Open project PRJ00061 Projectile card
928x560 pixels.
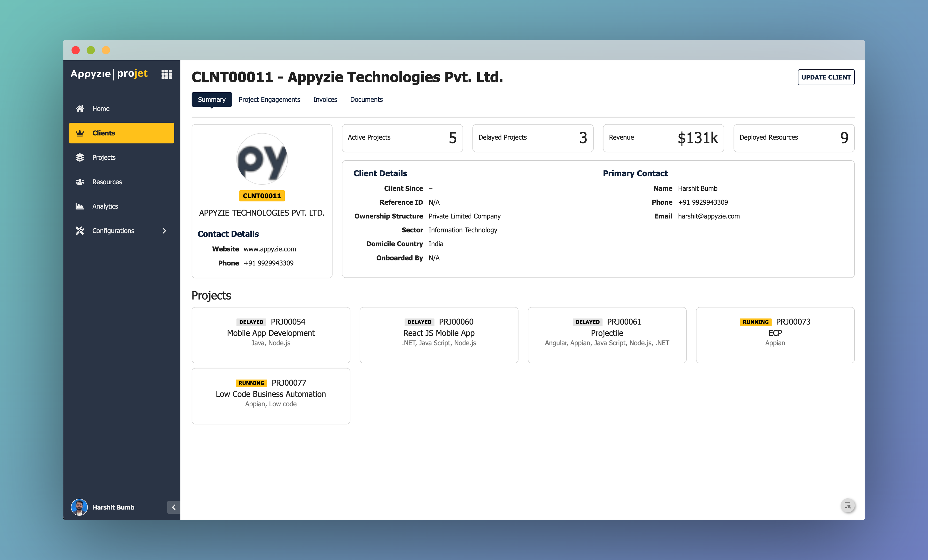pyautogui.click(x=607, y=335)
